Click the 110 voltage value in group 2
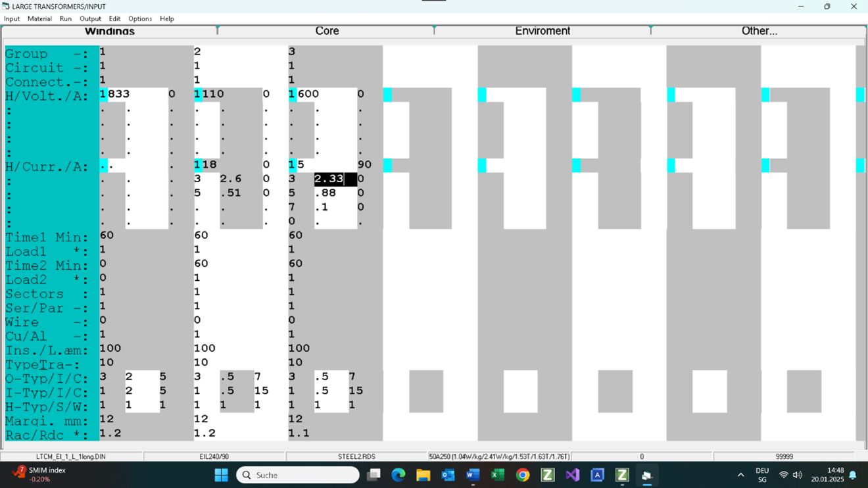The width and height of the screenshot is (868, 488). pyautogui.click(x=213, y=94)
